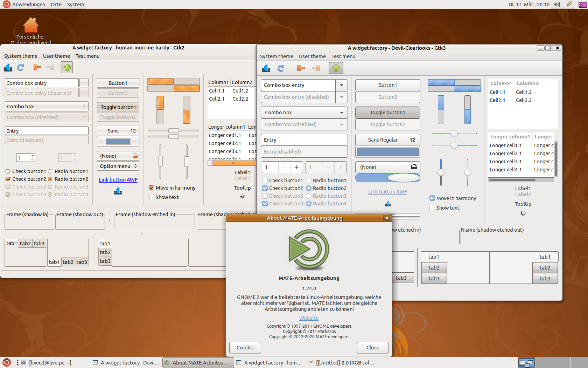Click the volume speaker icon in top panel
Screen dimensions: 588x368
pyautogui.click(x=557, y=4)
